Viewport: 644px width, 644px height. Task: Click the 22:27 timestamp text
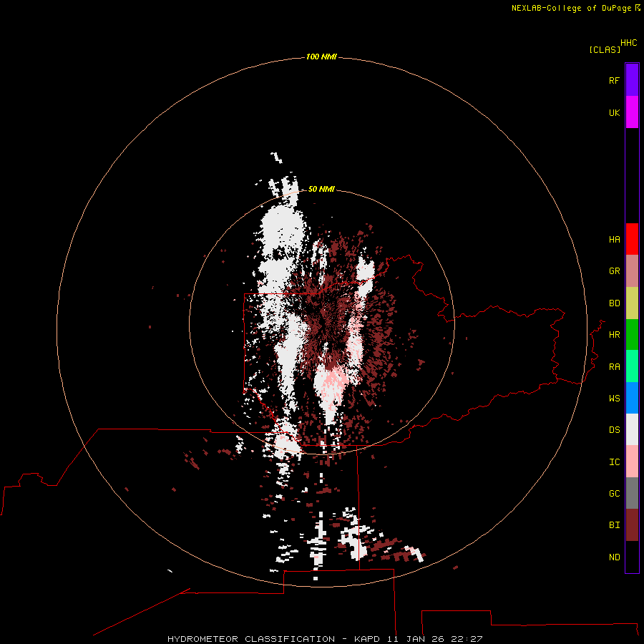[466, 639]
